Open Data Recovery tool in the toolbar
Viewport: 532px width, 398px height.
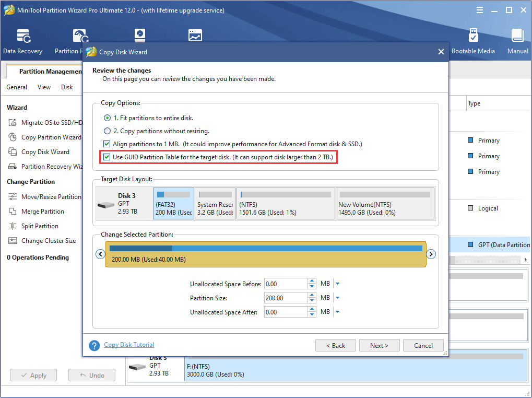coord(23,41)
